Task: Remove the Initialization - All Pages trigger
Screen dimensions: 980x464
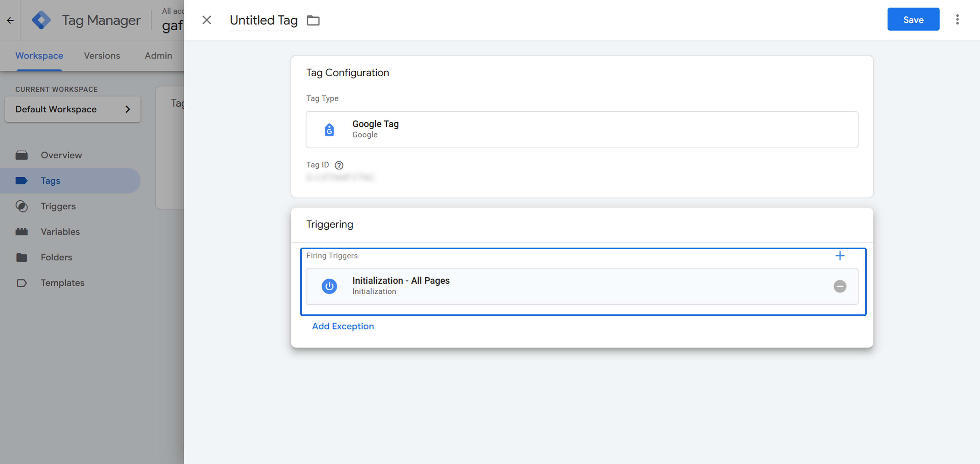Action: [x=840, y=286]
